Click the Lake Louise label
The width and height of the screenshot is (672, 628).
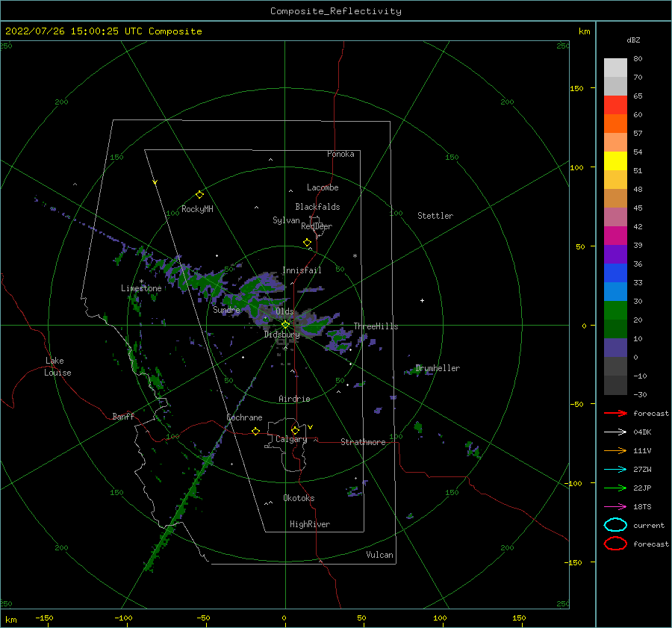(x=57, y=367)
